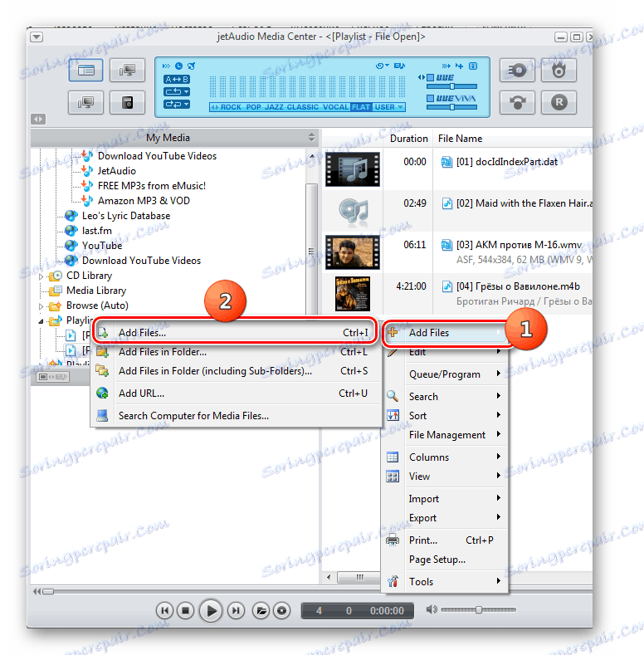Open the My Media panel toggle button
Screen dimensions: 644x655
coord(85,70)
